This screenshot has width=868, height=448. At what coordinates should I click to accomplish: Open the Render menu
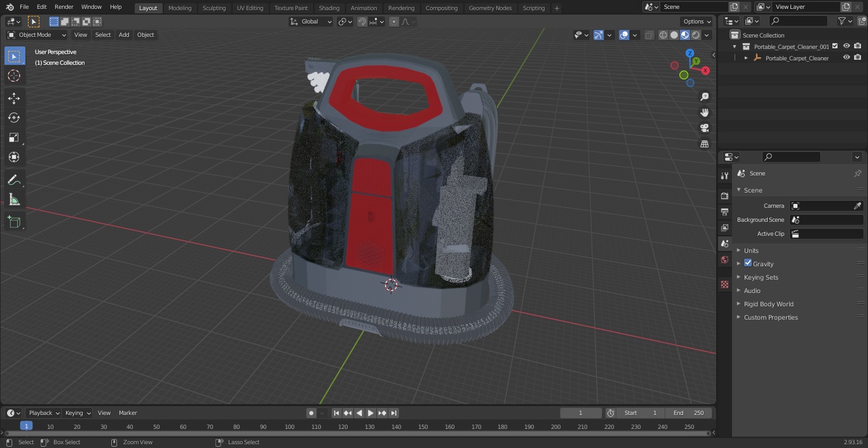coord(64,7)
